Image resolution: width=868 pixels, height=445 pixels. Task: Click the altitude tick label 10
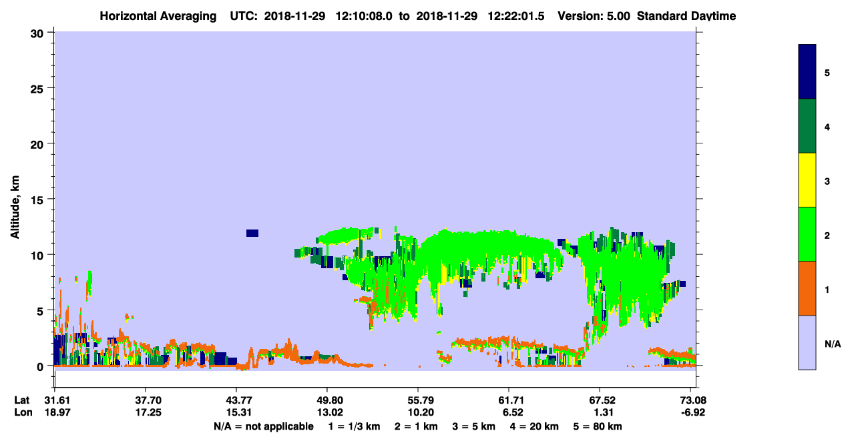click(x=39, y=255)
